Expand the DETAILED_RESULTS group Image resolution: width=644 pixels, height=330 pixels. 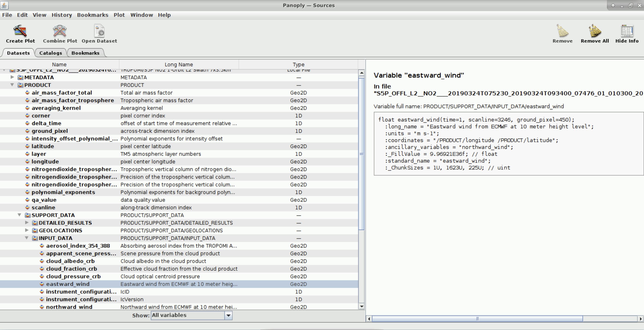[26, 222]
